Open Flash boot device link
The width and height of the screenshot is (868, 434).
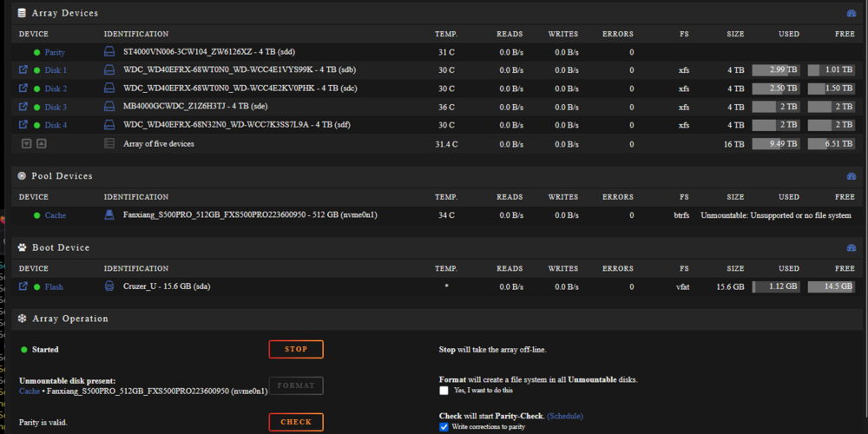[54, 287]
